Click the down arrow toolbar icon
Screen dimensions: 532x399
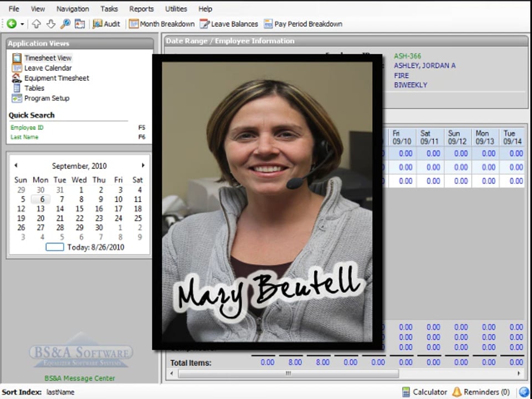(x=50, y=24)
